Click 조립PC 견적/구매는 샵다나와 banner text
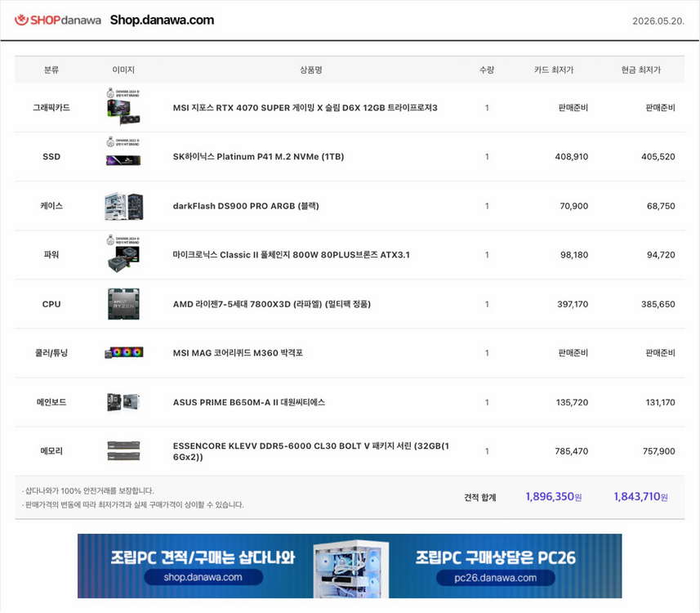The image size is (700, 613). tap(203, 557)
